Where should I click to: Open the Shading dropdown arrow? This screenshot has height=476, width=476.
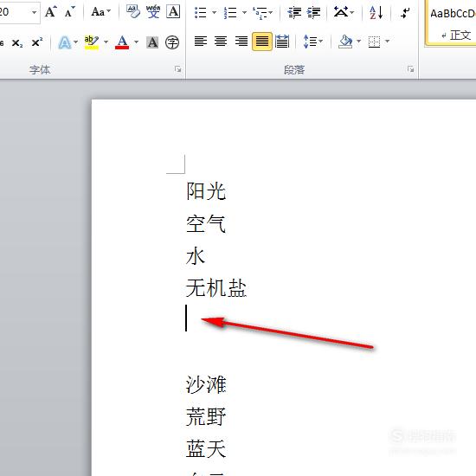[359, 41]
